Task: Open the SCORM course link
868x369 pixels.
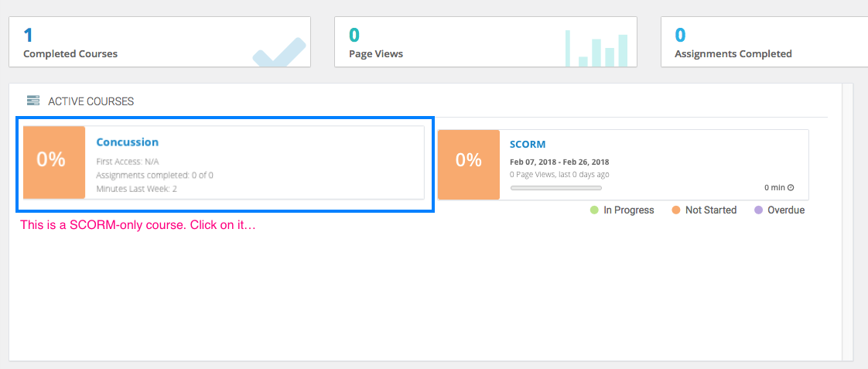Action: (528, 145)
